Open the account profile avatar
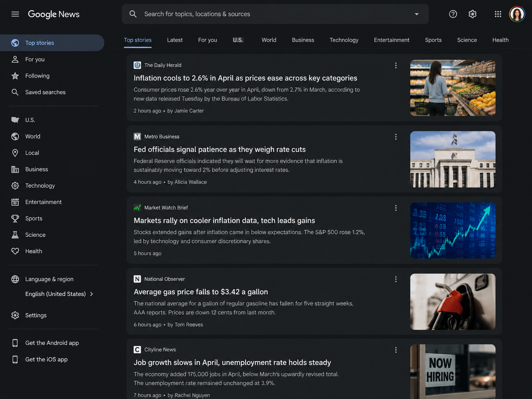The width and height of the screenshot is (532, 399). (517, 14)
